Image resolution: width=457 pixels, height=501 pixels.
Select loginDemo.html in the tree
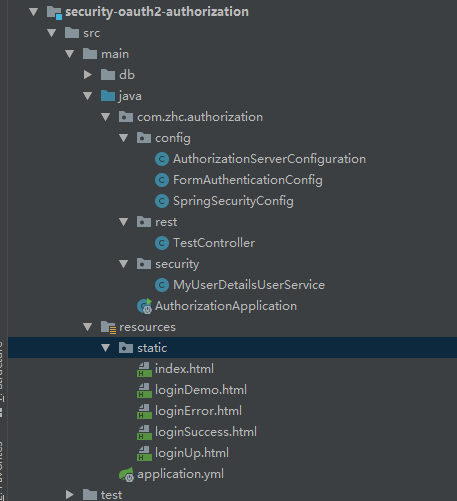[x=201, y=390]
